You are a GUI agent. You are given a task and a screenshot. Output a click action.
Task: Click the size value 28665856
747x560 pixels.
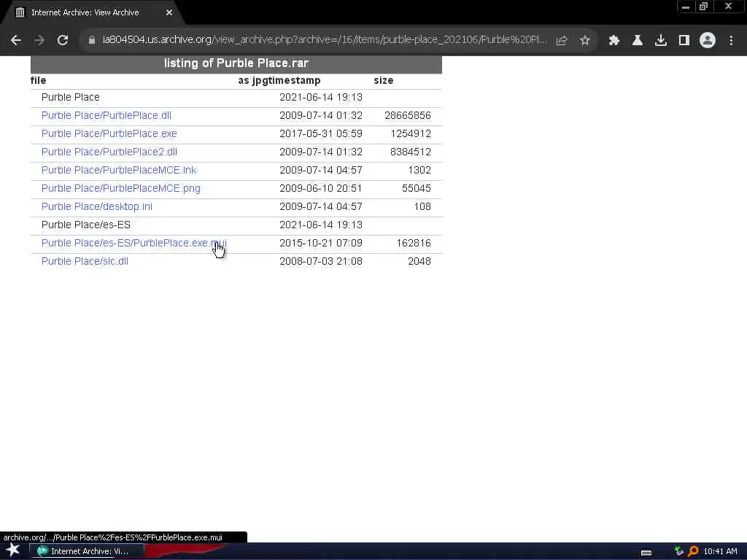coord(408,115)
